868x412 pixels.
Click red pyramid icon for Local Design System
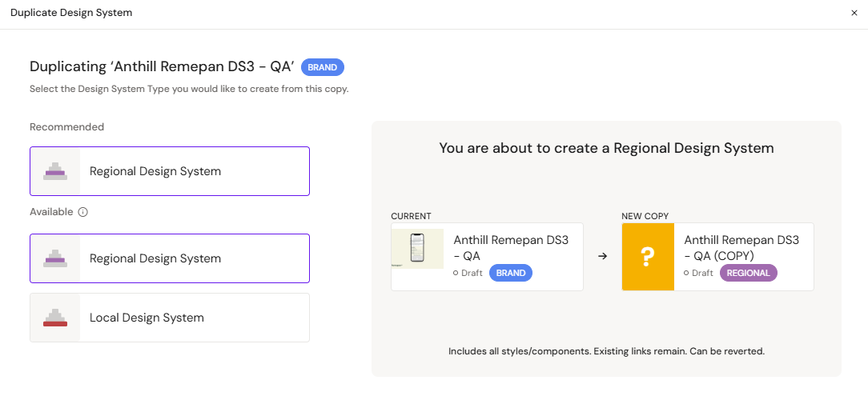coord(55,318)
